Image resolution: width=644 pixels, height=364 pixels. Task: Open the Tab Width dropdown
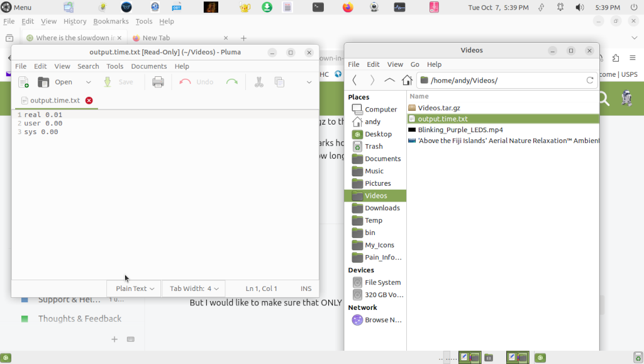194,288
